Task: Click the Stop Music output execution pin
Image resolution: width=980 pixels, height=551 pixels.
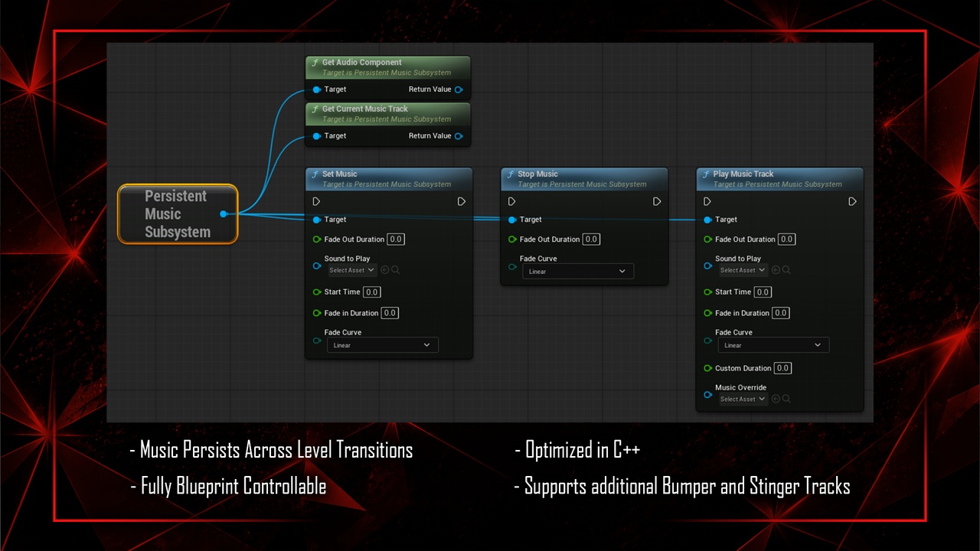Action: pos(657,201)
